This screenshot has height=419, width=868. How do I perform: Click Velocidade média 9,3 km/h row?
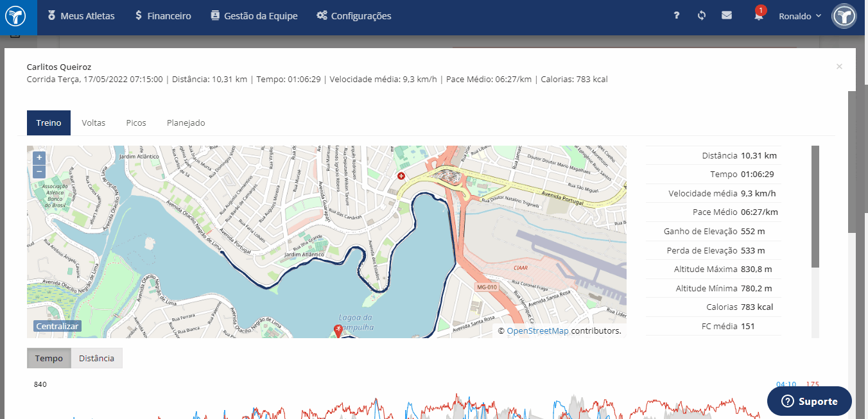click(x=713, y=193)
